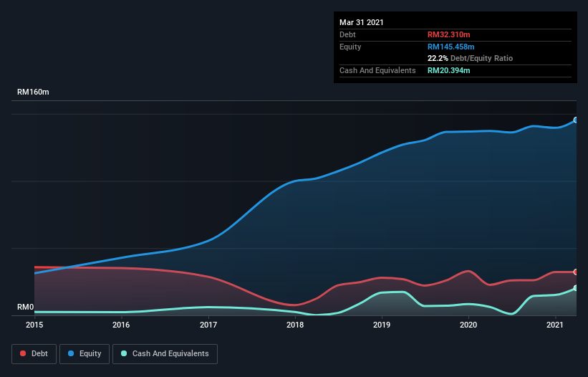The width and height of the screenshot is (588, 377).
Task: Click the red Debt endpoint marker
Action: pyautogui.click(x=575, y=272)
